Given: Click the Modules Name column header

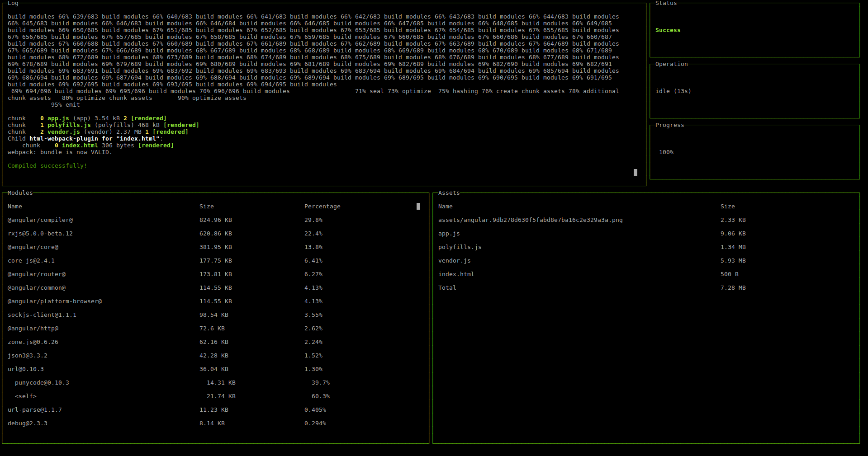Looking at the screenshot, I should (15, 207).
